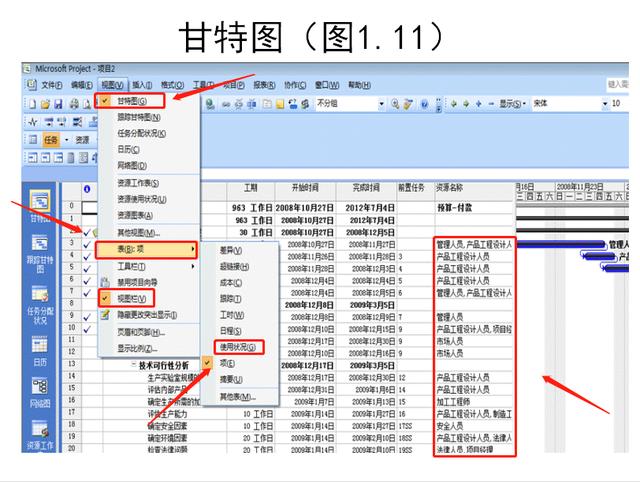This screenshot has height=482, width=640.
Task: Click the Link Tasks chain icon
Action: click(226, 104)
